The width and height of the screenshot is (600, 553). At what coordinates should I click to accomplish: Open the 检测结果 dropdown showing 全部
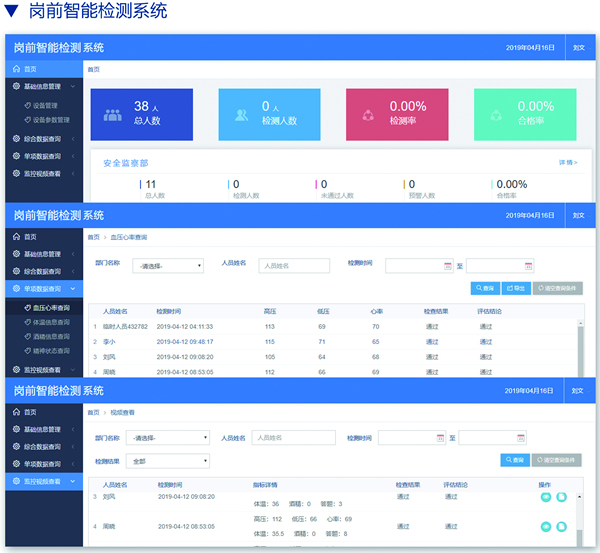[166, 461]
